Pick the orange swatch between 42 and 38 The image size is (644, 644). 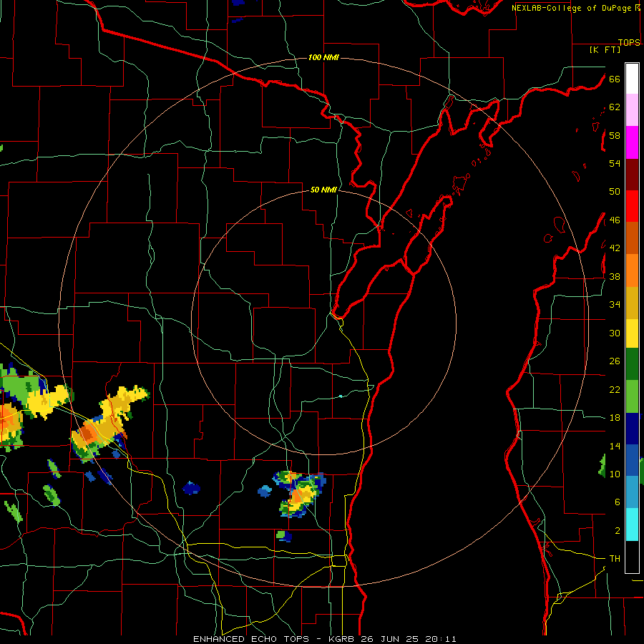pyautogui.click(x=632, y=270)
